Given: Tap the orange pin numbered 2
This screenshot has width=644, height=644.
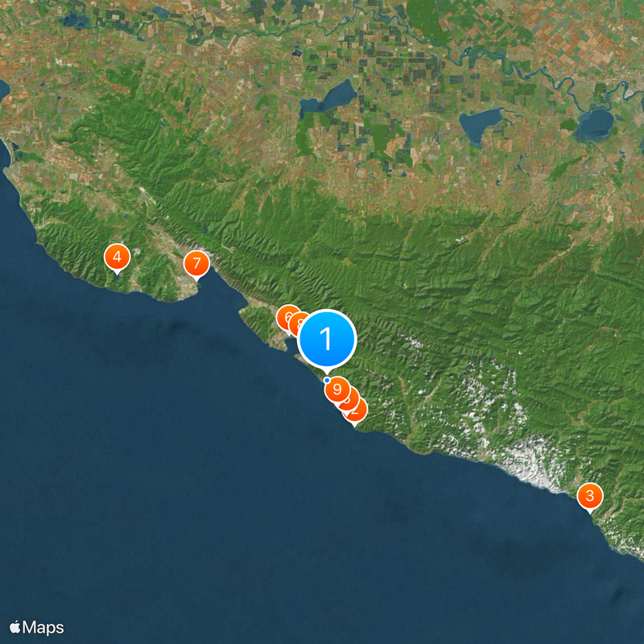Looking at the screenshot, I should tap(356, 411).
